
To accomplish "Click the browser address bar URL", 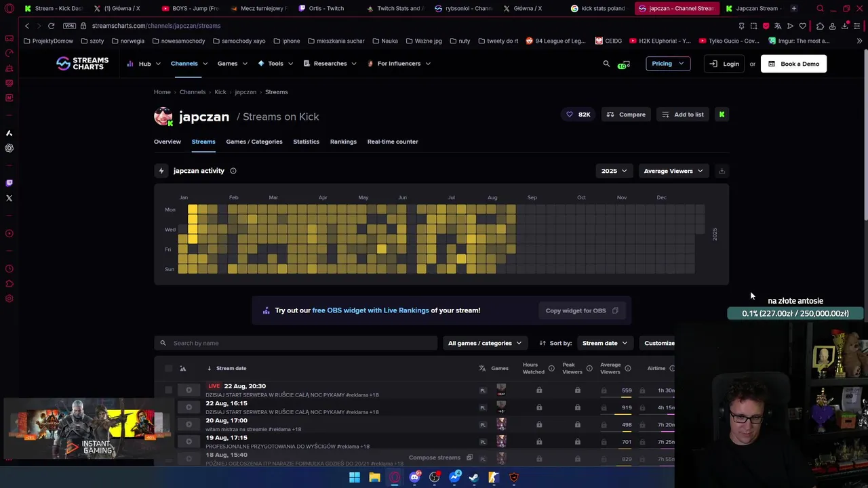I will coord(156,26).
